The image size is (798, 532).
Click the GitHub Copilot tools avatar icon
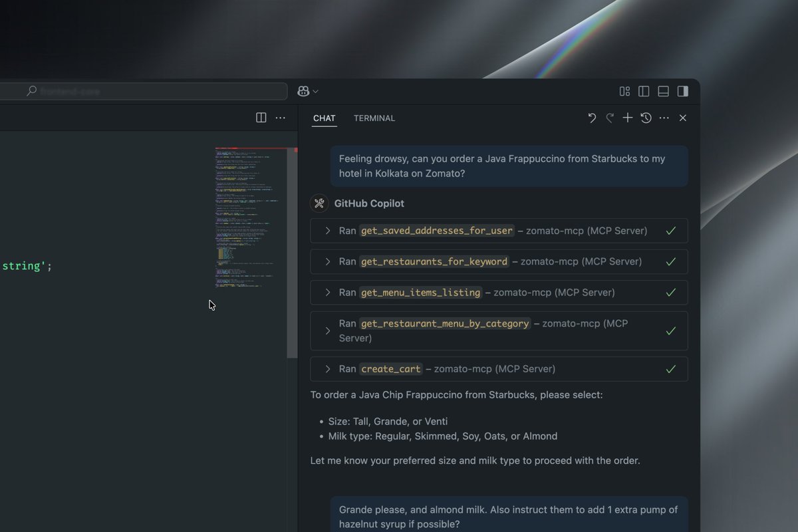tap(319, 203)
